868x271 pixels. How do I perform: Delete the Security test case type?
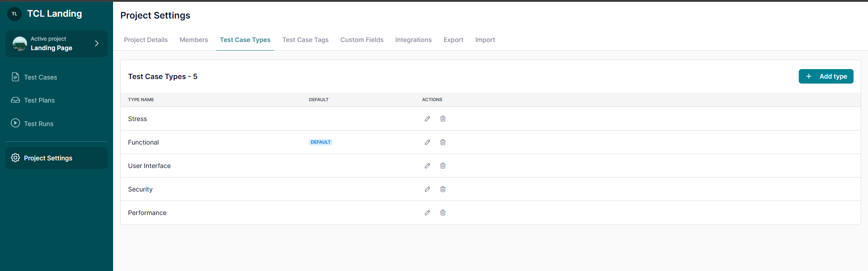443,189
